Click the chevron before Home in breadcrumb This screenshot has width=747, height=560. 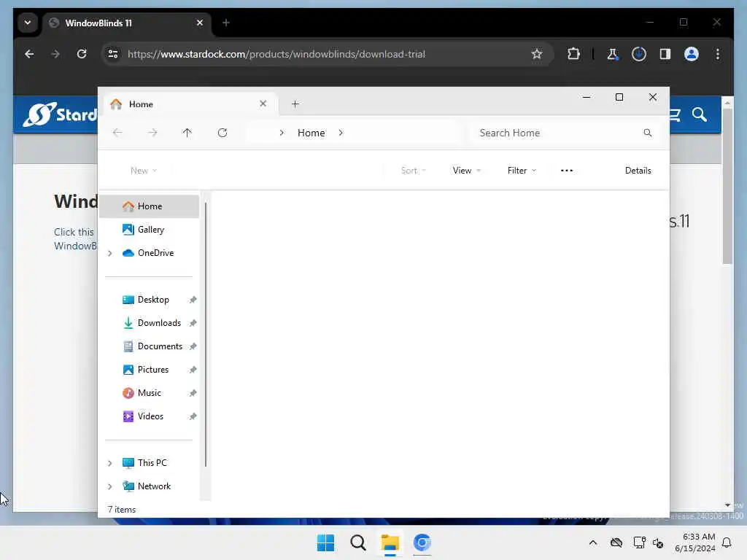click(x=282, y=133)
